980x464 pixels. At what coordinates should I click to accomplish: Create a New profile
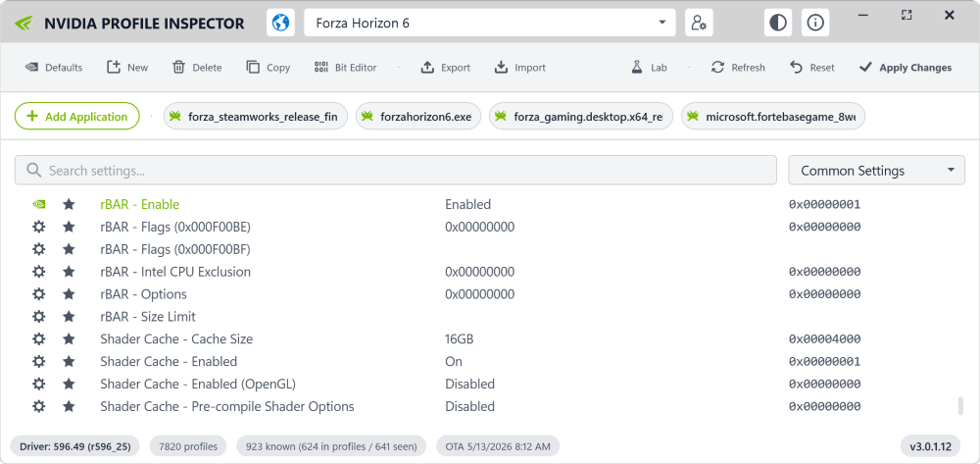127,68
